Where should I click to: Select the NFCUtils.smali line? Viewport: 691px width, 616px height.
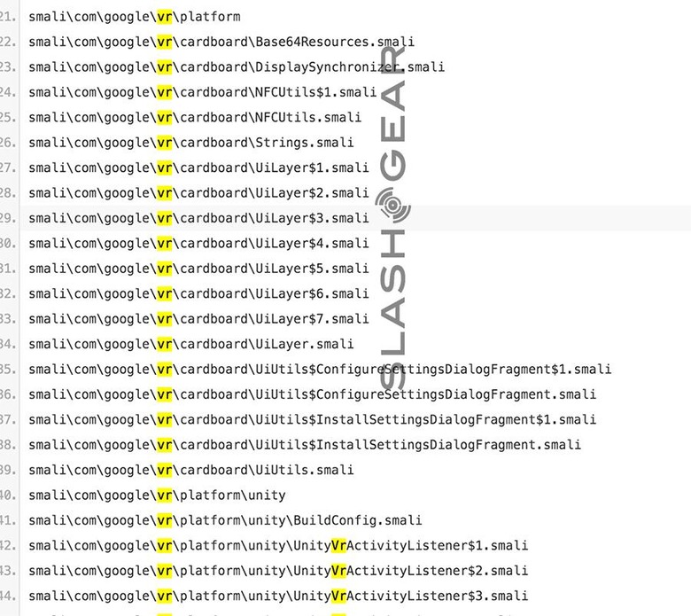pos(195,117)
